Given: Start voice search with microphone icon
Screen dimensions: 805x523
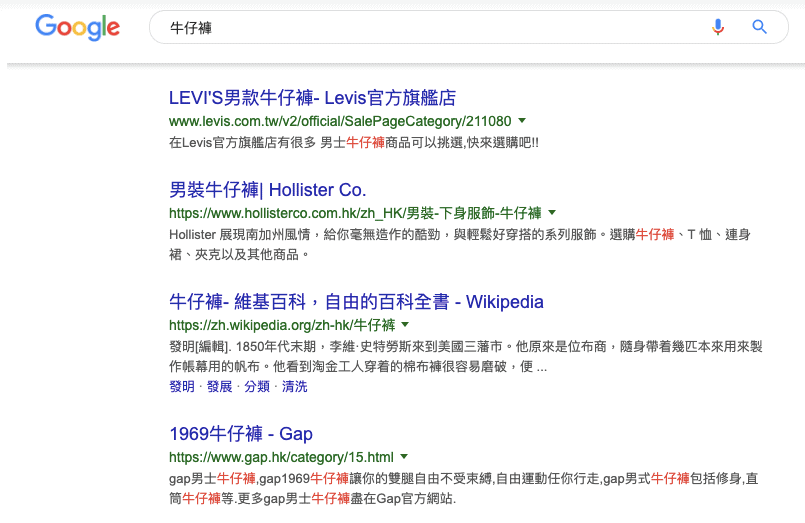Looking at the screenshot, I should click(718, 27).
